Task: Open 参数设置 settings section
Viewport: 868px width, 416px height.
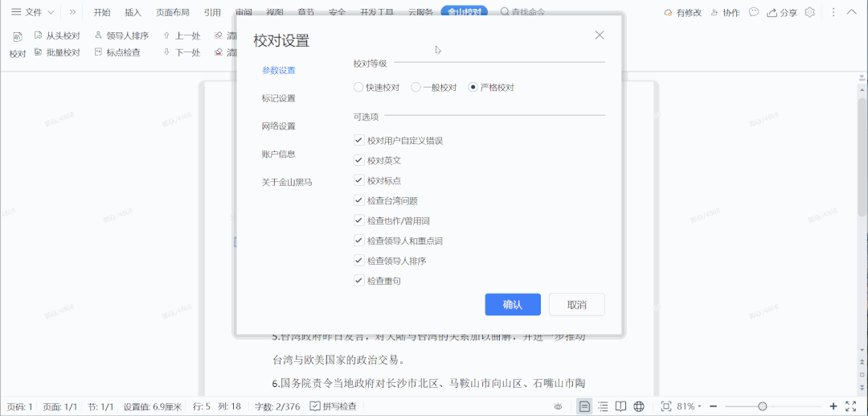Action: (278, 70)
